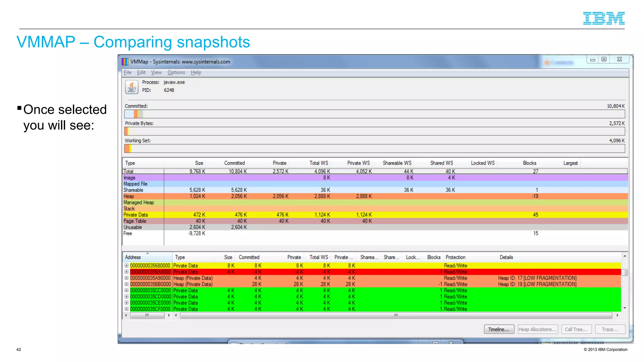
Task: Maximize the VMMap window
Action: point(604,59)
